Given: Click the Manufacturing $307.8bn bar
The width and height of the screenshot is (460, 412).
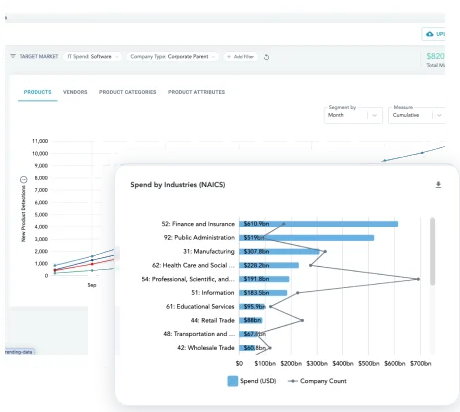Looking at the screenshot, I should [279, 252].
